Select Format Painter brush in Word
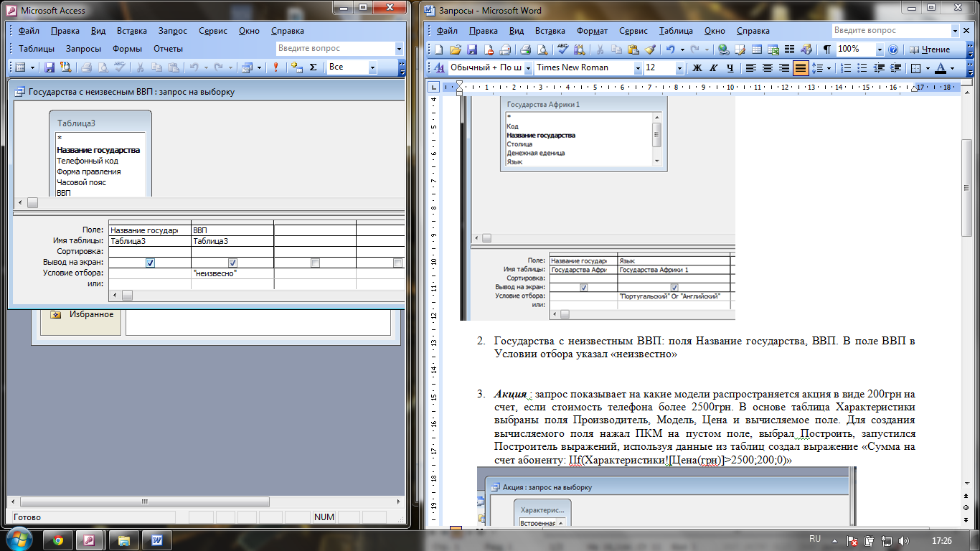 click(650, 50)
